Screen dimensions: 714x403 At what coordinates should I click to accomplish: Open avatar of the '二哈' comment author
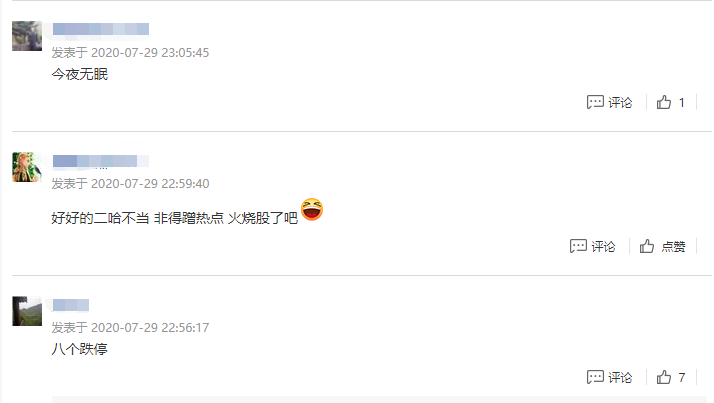27,167
